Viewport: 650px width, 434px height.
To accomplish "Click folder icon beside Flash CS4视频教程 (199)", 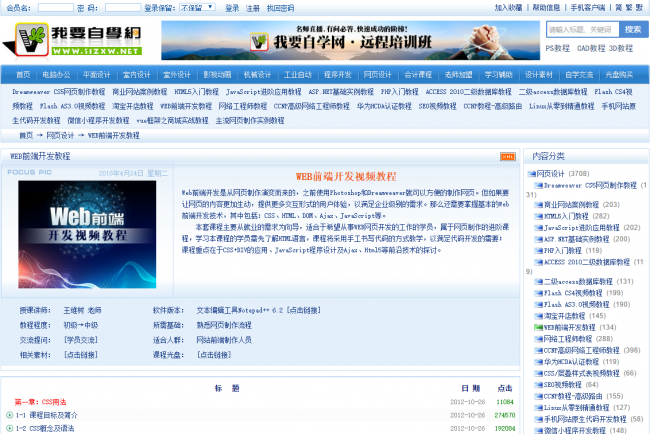I will pyautogui.click(x=538, y=293).
